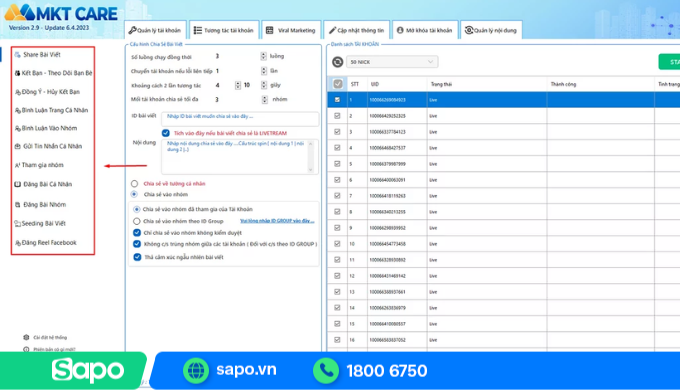Image resolution: width=680 pixels, height=390 pixels.
Task: Adjust Khoảng cách minimum value stepper
Action: (238, 85)
